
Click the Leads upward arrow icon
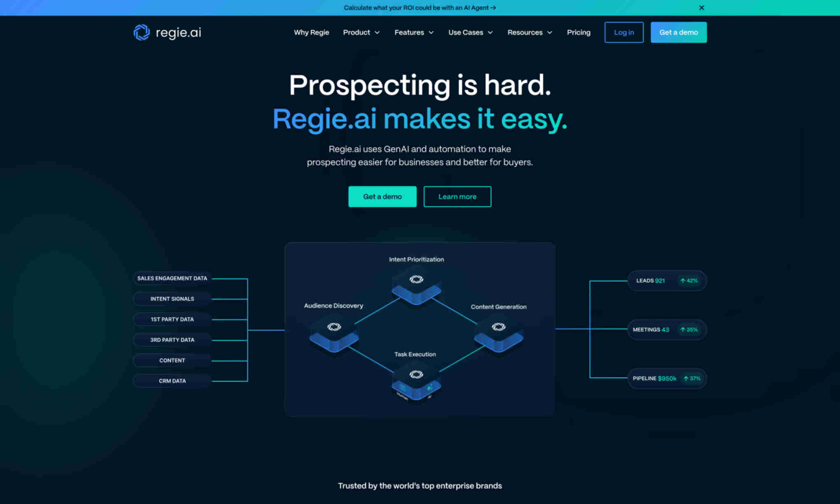(x=683, y=281)
